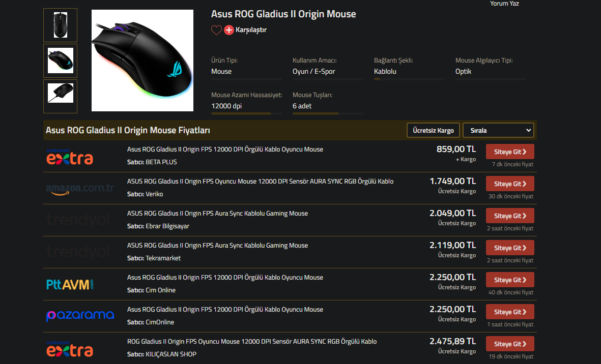Open Ebrar Bilgisayar listing title
This screenshot has height=364, width=601.
click(x=217, y=214)
